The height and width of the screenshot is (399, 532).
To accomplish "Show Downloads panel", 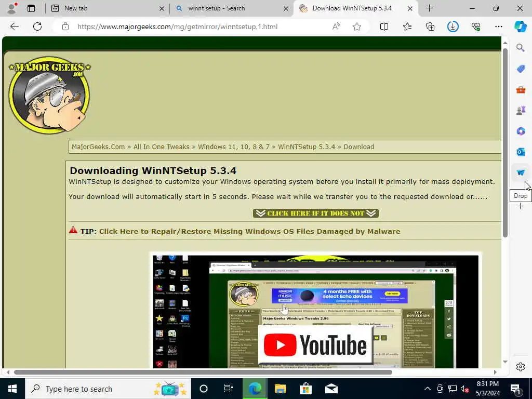I will [453, 26].
